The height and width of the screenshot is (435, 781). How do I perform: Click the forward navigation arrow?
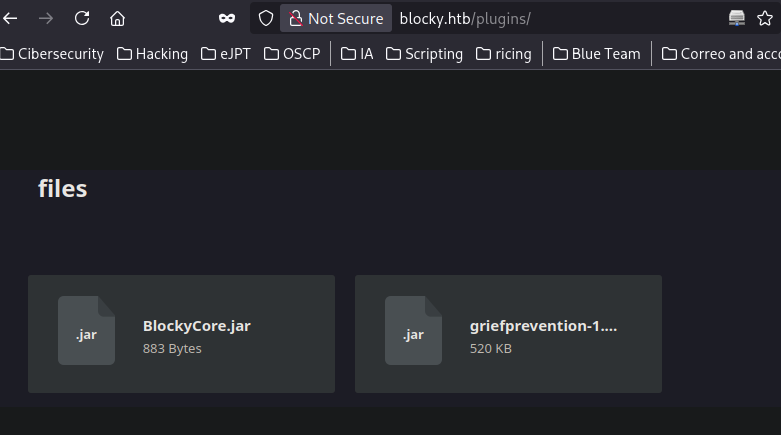point(46,19)
